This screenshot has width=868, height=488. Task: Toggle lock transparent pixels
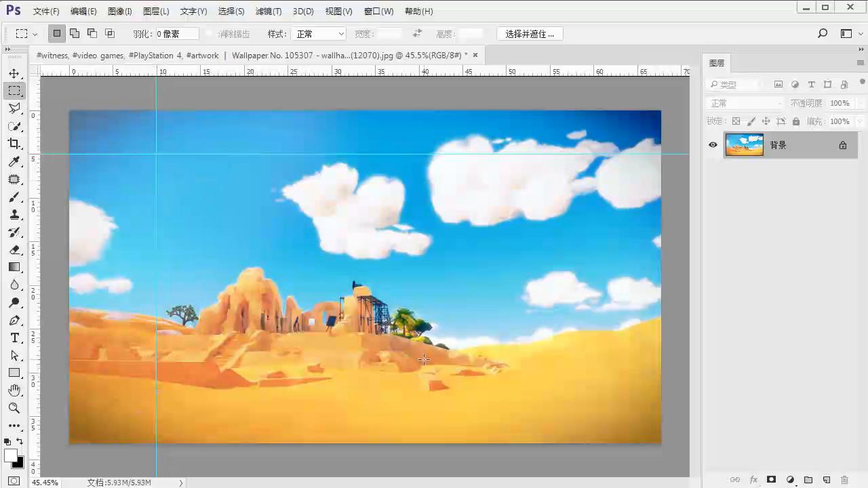[736, 121]
